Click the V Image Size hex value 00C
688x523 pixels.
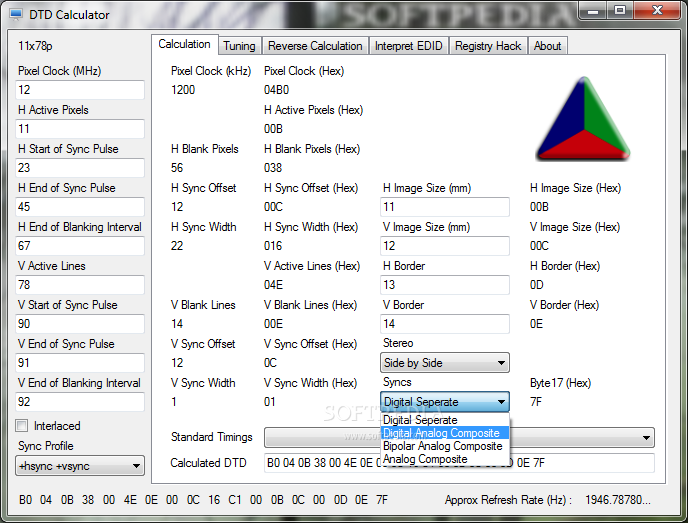[539, 246]
